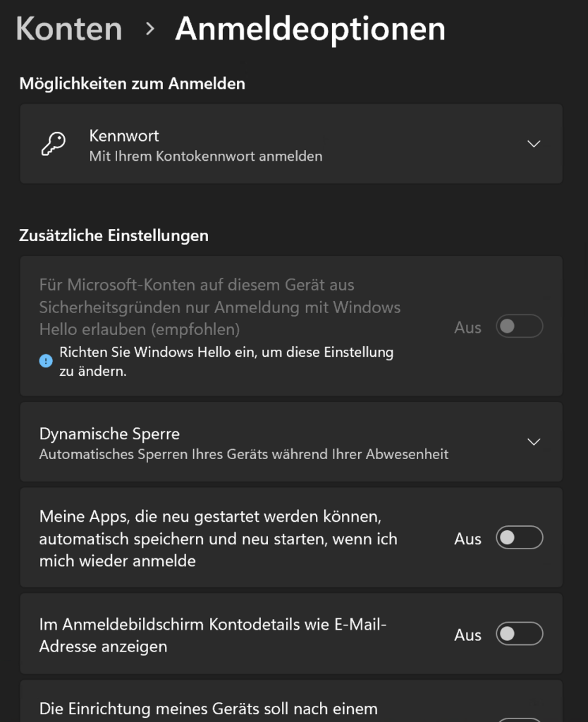Click the "Aus" label beside Kontodetails switch
Image resolution: width=588 pixels, height=722 pixels.
click(x=467, y=635)
